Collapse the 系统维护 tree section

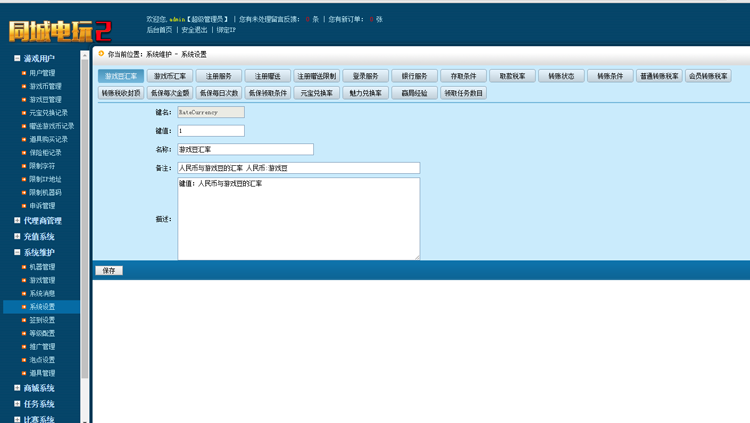pos(17,253)
